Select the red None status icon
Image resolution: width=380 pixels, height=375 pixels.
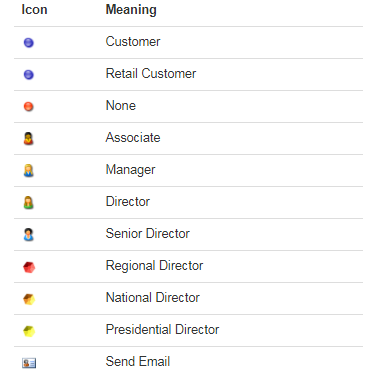click(29, 106)
